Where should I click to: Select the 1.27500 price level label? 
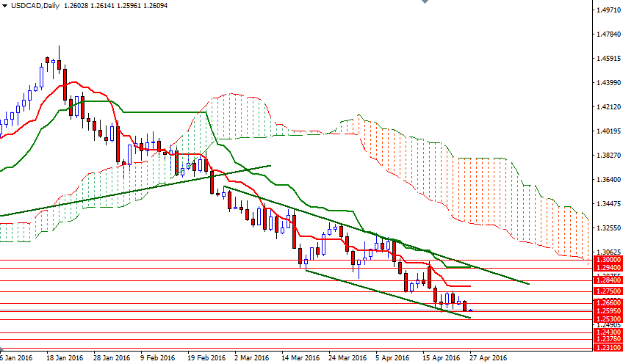[x=608, y=291]
